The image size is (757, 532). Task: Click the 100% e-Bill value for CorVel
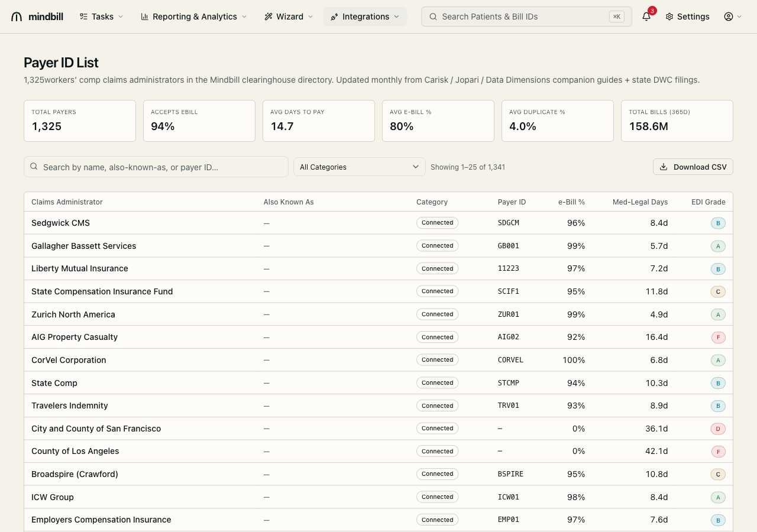click(x=574, y=360)
